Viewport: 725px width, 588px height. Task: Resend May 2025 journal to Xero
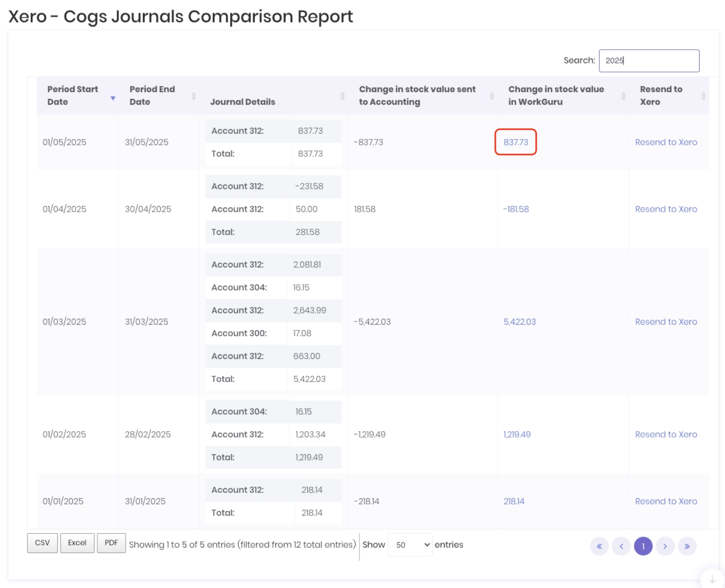[666, 142]
